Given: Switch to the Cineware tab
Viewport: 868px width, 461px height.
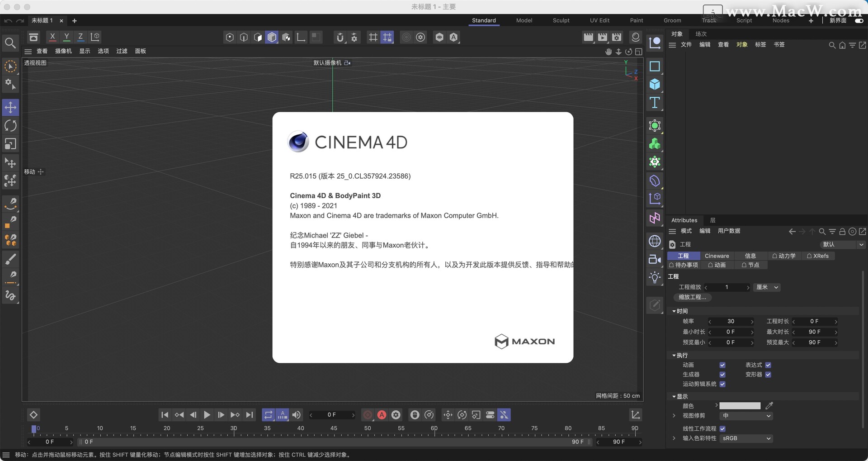Looking at the screenshot, I should pyautogui.click(x=717, y=256).
